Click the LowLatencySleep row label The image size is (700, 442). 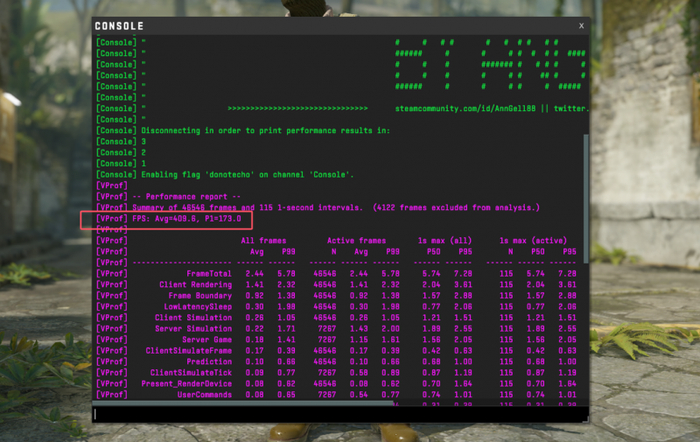pos(198,307)
